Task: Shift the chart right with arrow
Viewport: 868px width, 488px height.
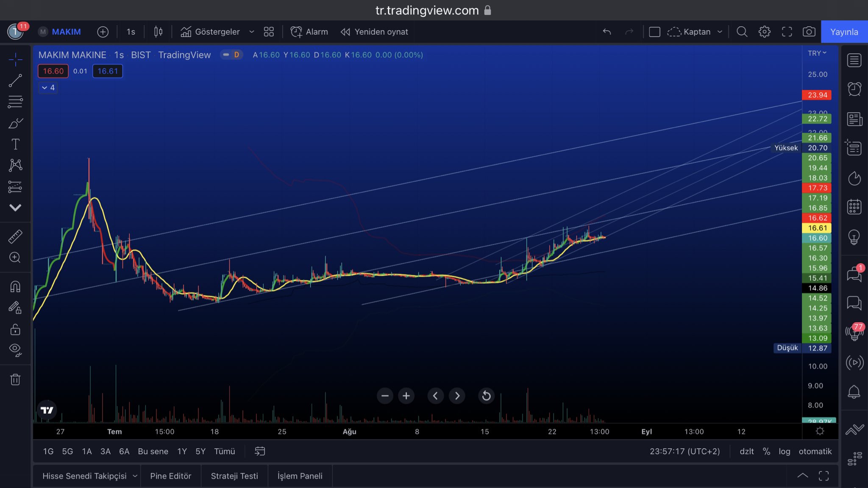Action: click(457, 396)
